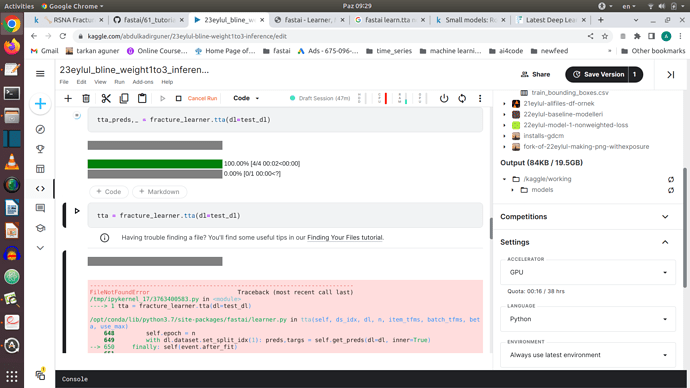This screenshot has height=388, width=690.
Task: Paste cell using clipboard icon
Action: pos(142,99)
